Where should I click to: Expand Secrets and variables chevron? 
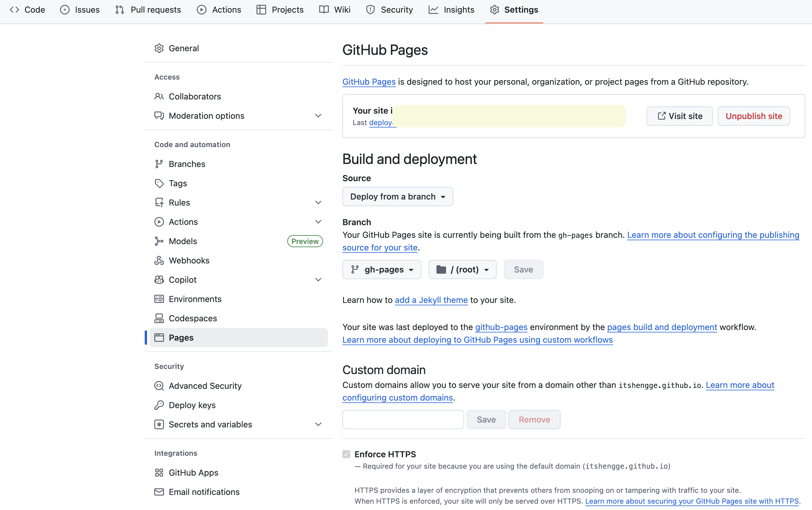pyautogui.click(x=318, y=424)
